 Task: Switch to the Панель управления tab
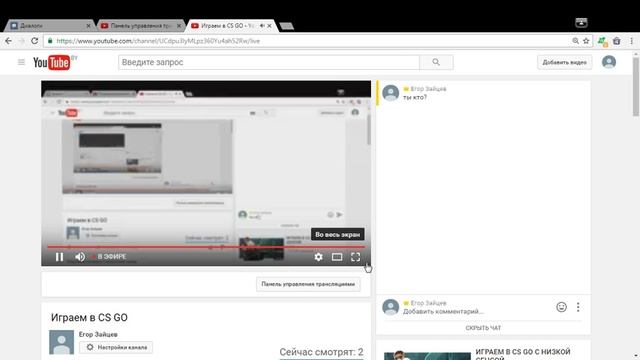(x=140, y=26)
